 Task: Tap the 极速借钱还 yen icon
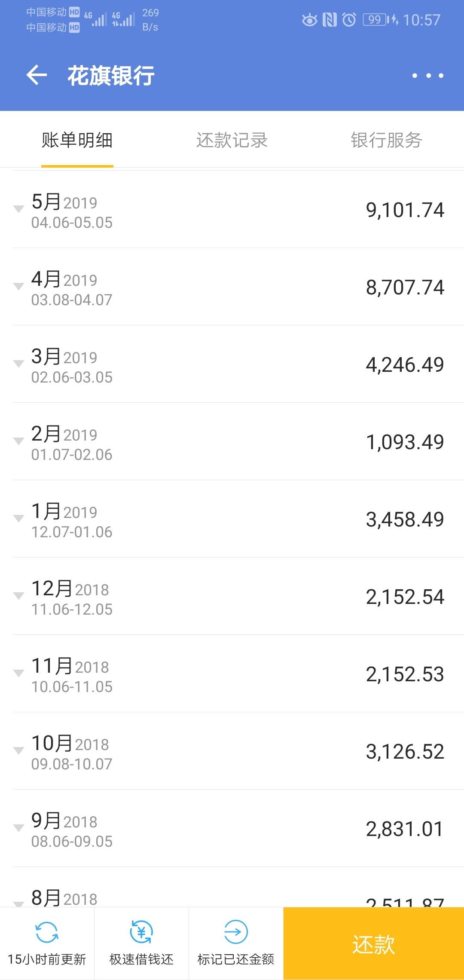click(141, 932)
